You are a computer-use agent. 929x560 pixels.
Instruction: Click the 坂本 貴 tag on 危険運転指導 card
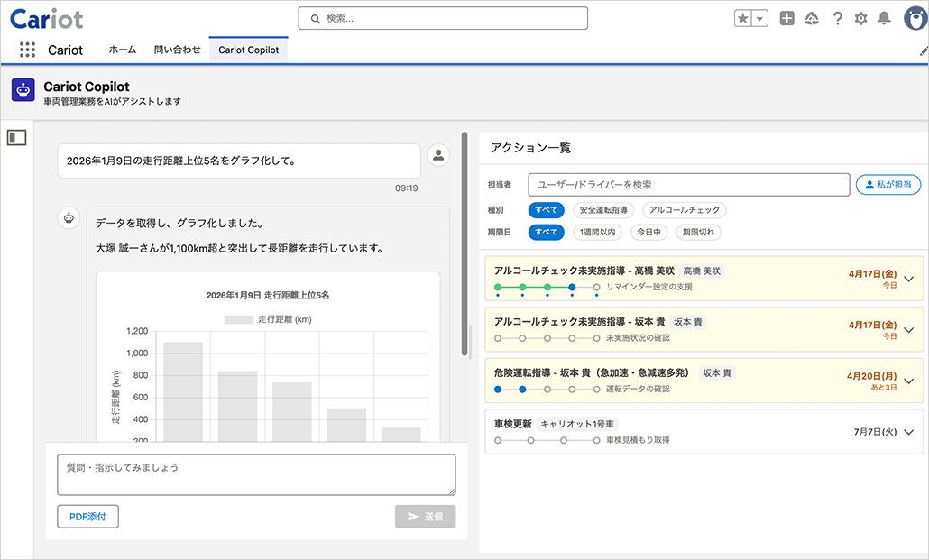(x=717, y=372)
